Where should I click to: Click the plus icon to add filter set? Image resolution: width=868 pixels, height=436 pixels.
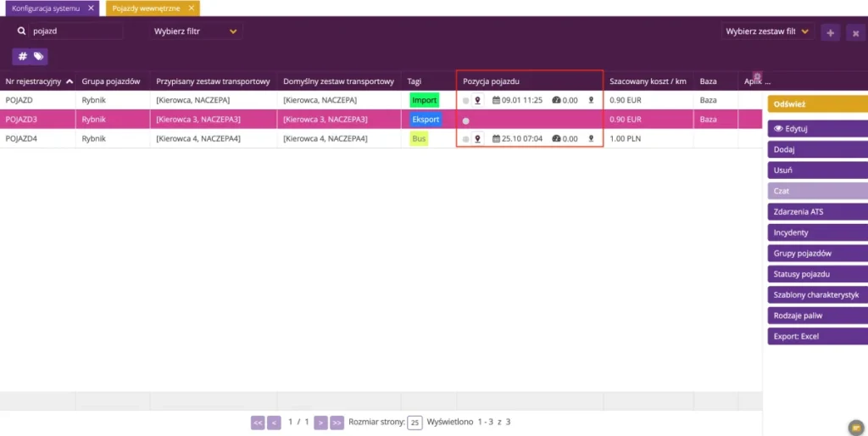[x=831, y=33]
